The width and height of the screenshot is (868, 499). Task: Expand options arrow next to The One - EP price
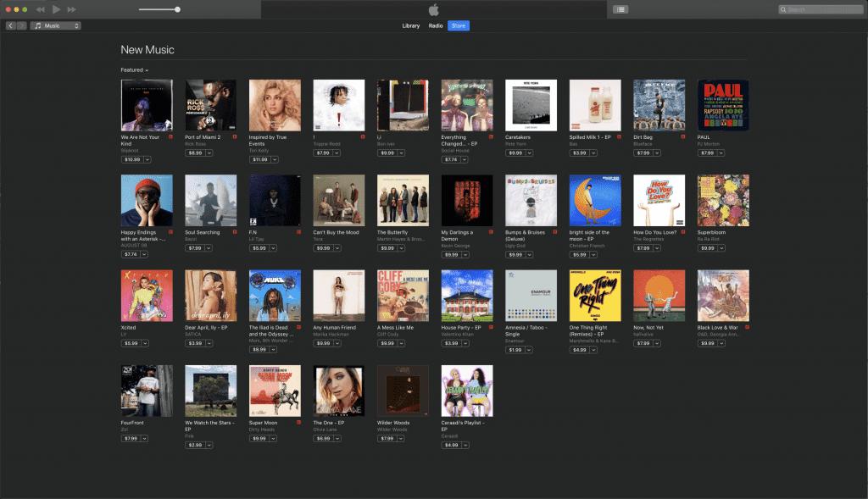[x=337, y=438]
